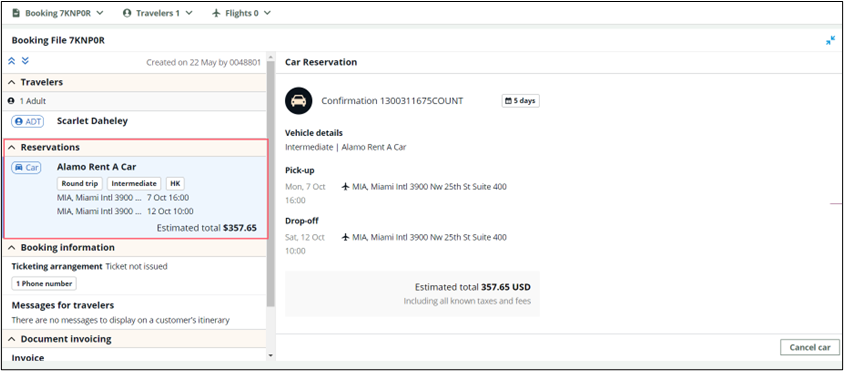Image resolution: width=844 pixels, height=371 pixels.
Task: Click the drop-off airport plane icon
Action: [346, 237]
